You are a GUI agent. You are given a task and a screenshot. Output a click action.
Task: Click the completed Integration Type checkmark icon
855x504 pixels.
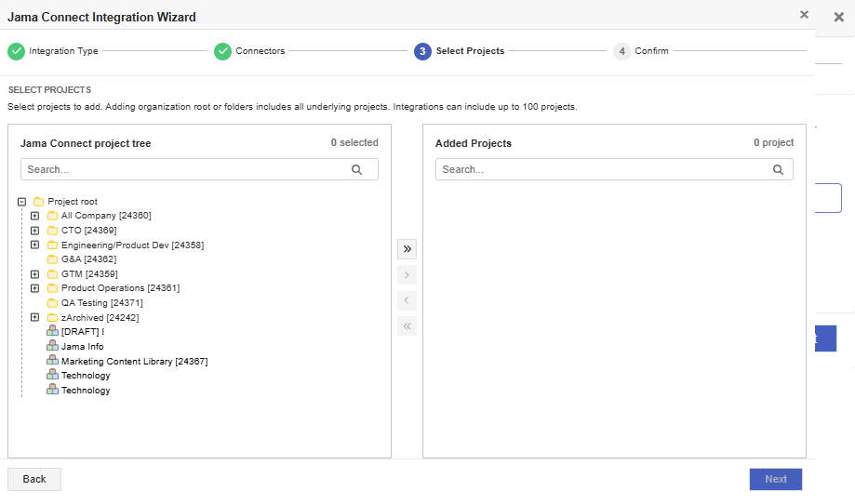(x=17, y=51)
